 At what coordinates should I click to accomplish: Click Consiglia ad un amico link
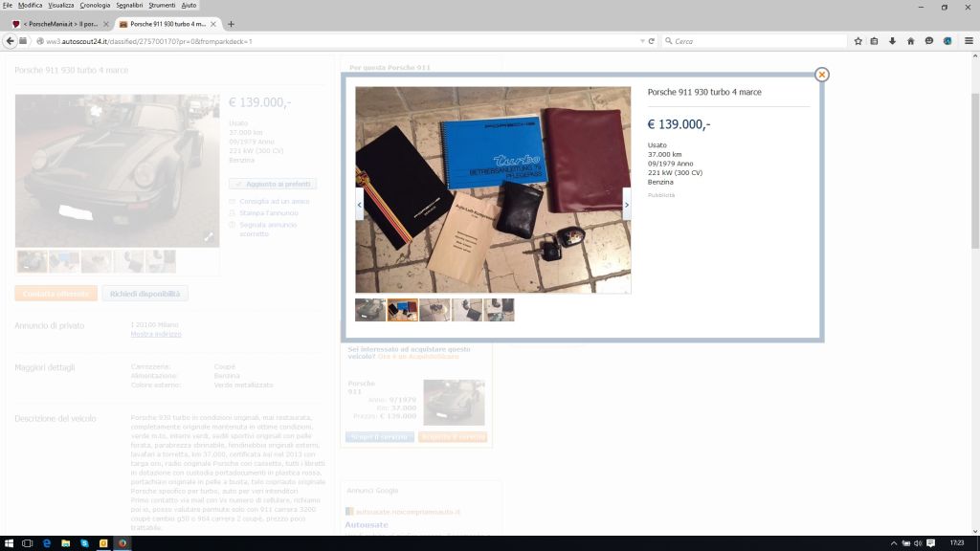pos(275,201)
